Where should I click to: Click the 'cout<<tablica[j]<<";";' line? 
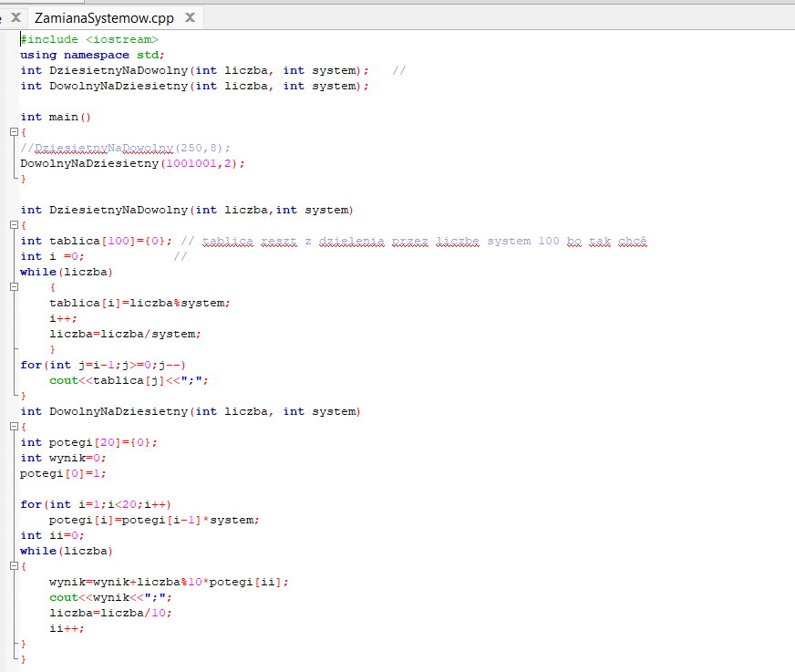tap(129, 380)
